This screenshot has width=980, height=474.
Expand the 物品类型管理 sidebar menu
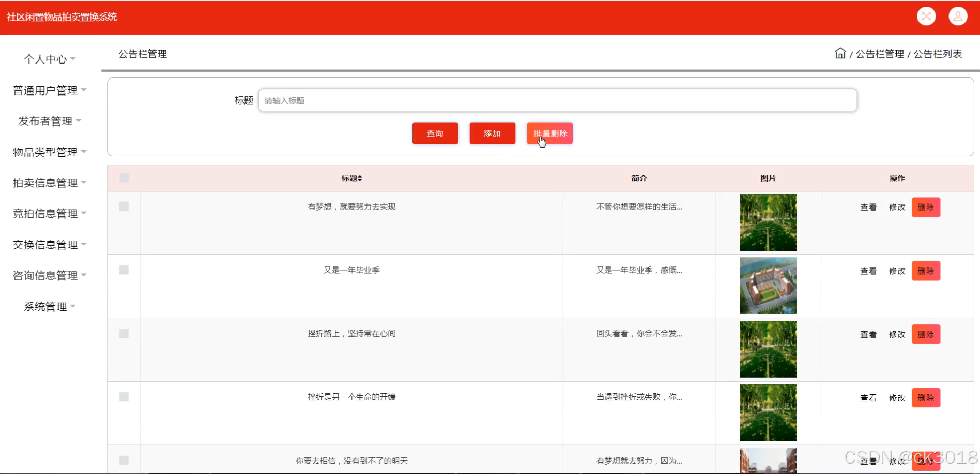click(x=50, y=152)
